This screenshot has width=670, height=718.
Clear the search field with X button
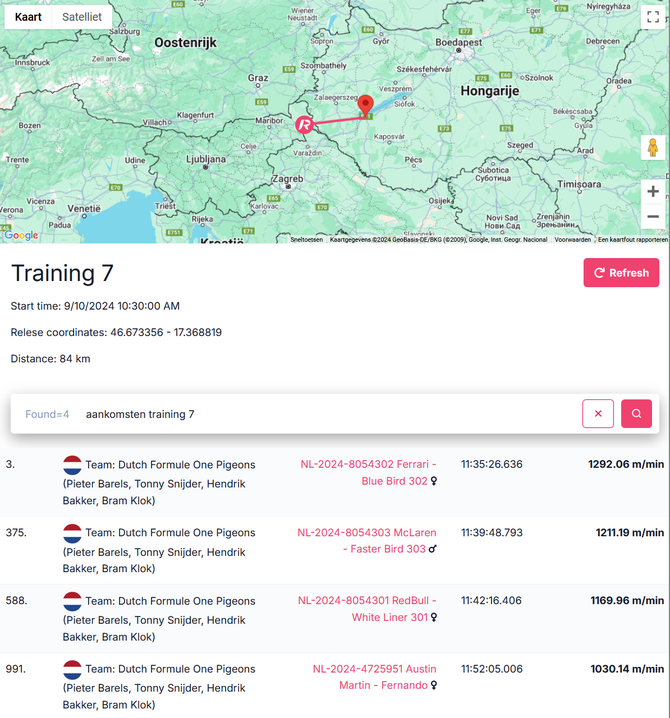point(598,413)
